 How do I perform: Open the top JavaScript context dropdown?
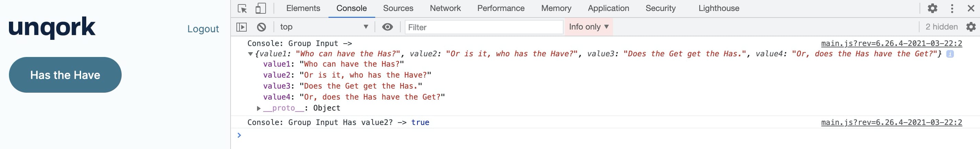point(324,27)
